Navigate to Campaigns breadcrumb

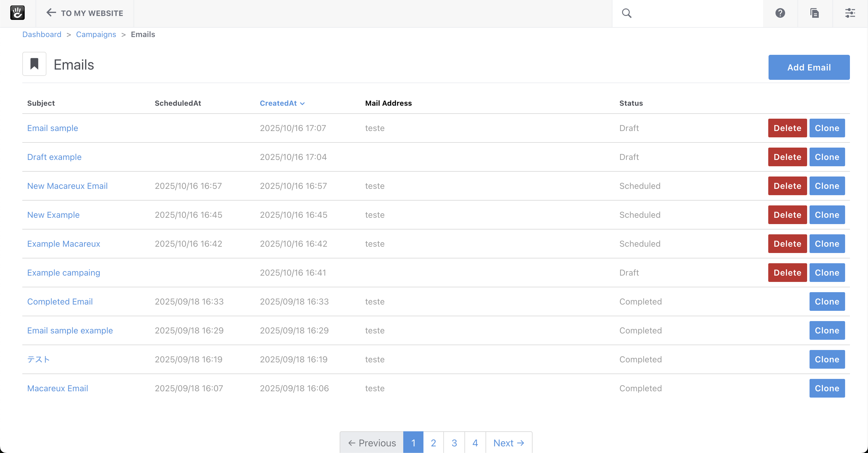[x=96, y=34]
